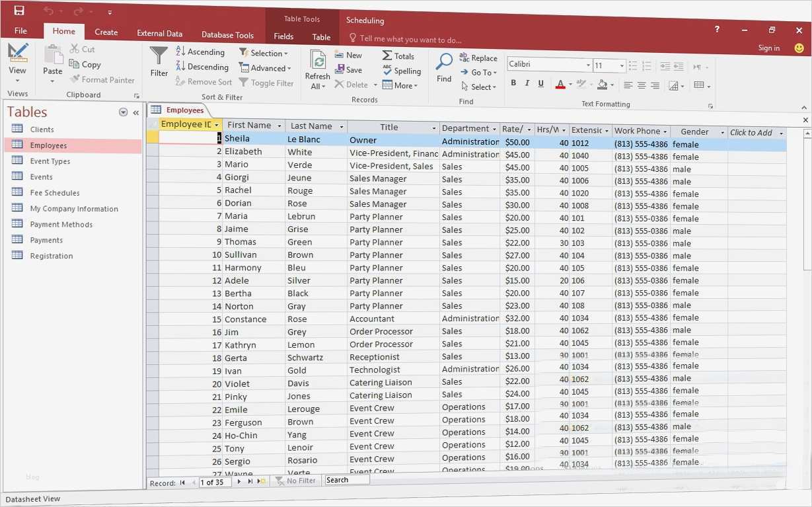Screen dimensions: 812x507
Task: Click the record Search box
Action: (x=346, y=480)
